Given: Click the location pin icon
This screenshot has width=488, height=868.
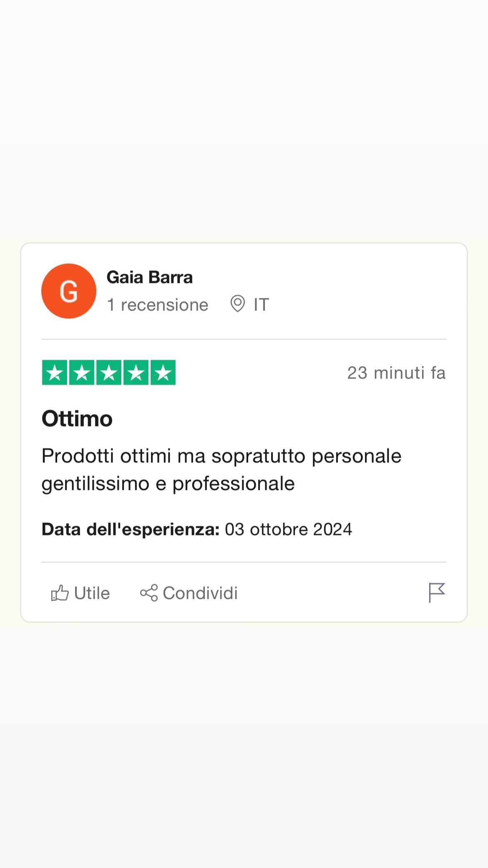Looking at the screenshot, I should 238,304.
